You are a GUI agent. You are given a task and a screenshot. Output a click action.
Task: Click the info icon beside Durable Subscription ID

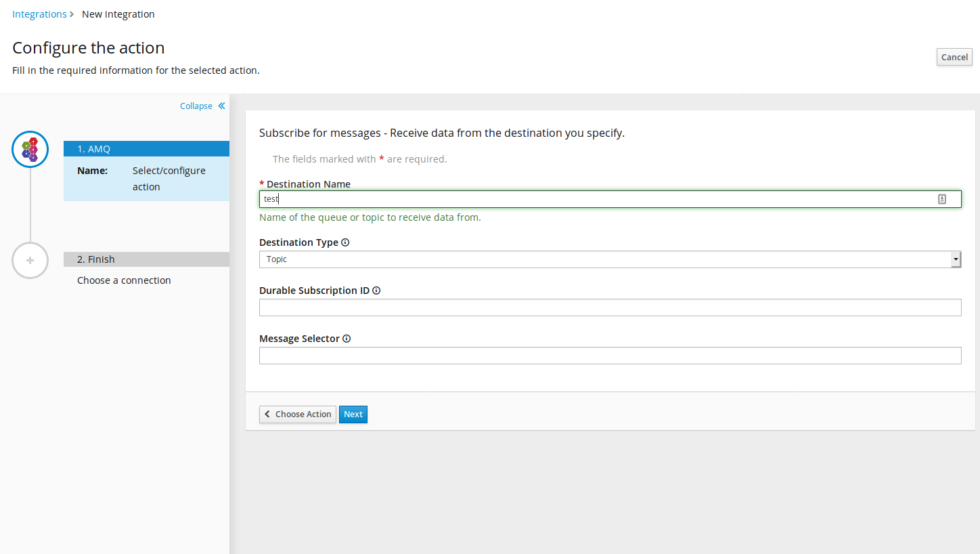pyautogui.click(x=376, y=291)
